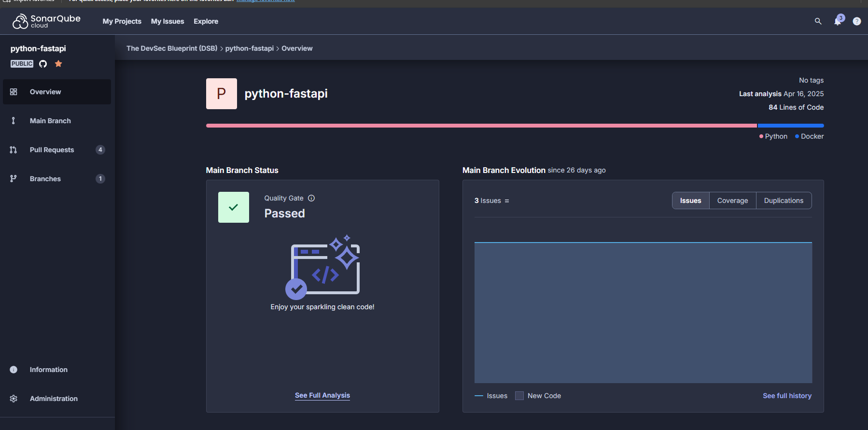Open Pull Requests in the sidebar
The image size is (868, 430).
(52, 150)
